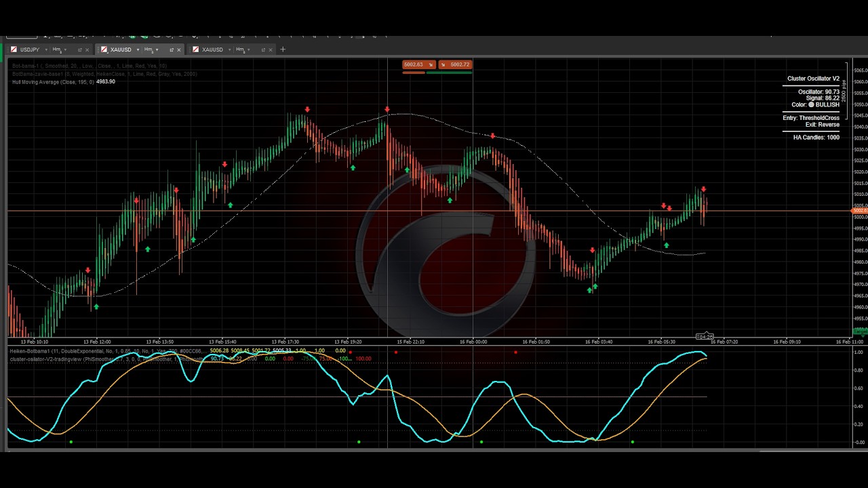Image resolution: width=868 pixels, height=488 pixels.
Task: Open symbol dropdown on USDJPY tab
Action: 46,49
